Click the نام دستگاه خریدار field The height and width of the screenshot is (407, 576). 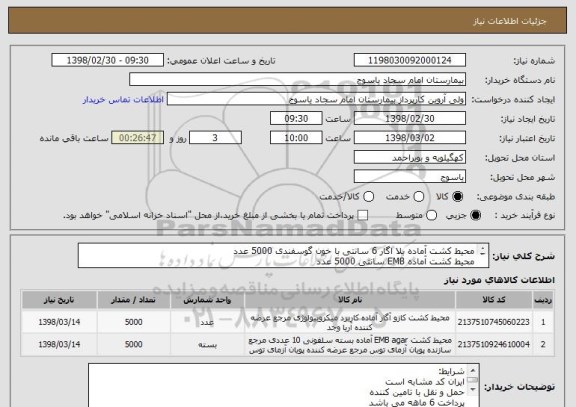point(298,80)
